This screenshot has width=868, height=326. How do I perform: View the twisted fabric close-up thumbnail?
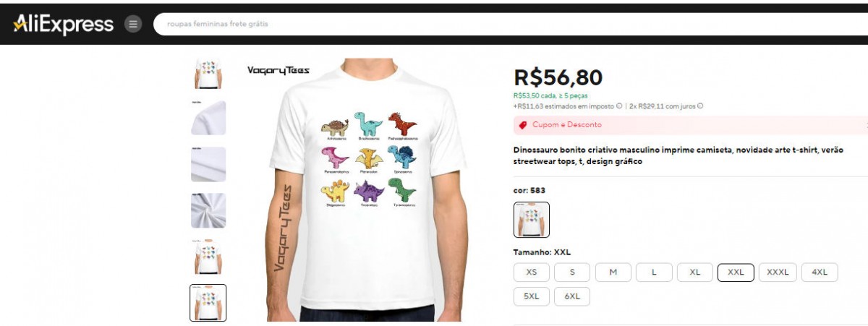pos(208,210)
